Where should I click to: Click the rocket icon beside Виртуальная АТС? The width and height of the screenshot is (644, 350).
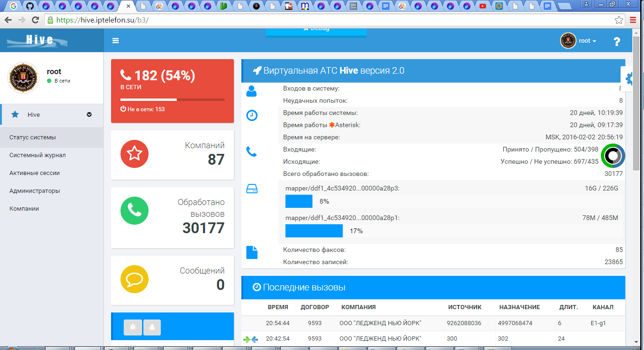pos(257,71)
